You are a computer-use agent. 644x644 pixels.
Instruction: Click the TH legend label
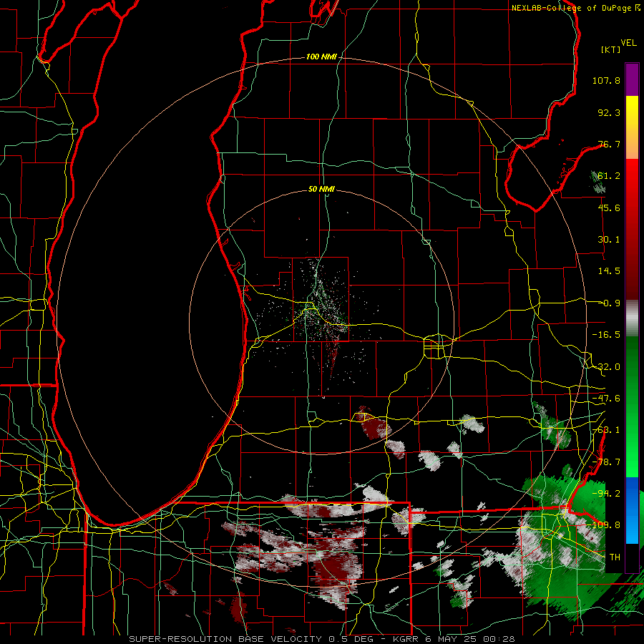tap(615, 557)
